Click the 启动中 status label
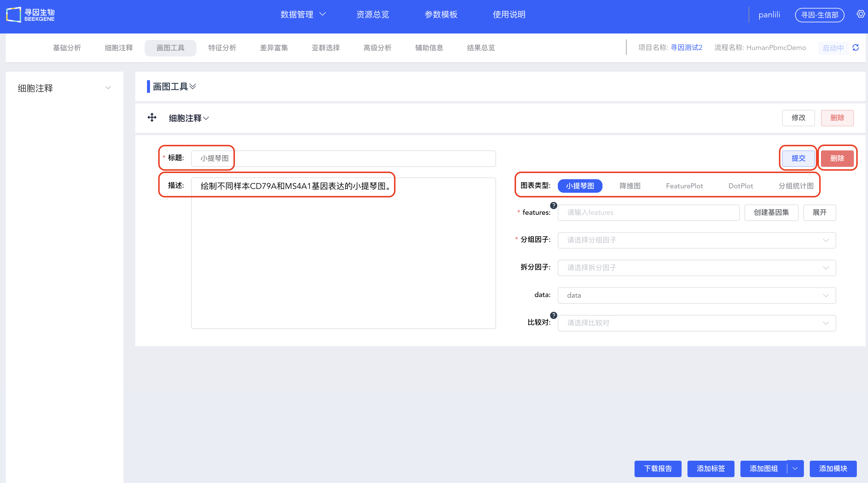 (833, 48)
